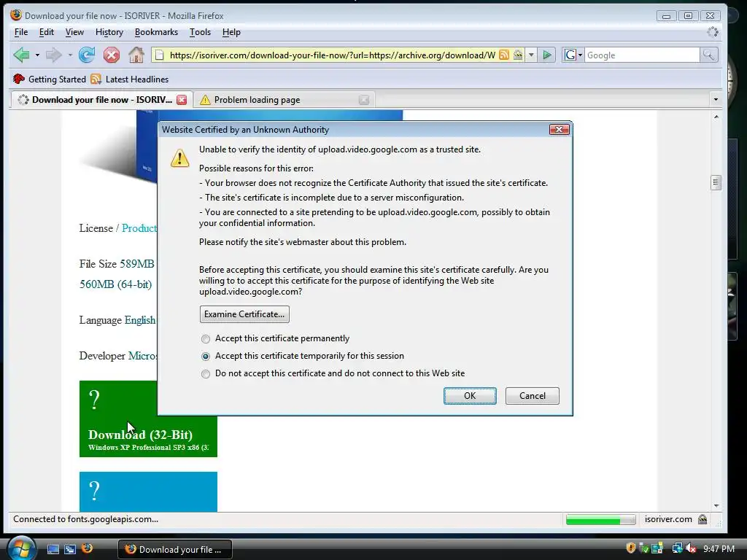
Task: Click the search magnifier button
Action: tap(708, 55)
